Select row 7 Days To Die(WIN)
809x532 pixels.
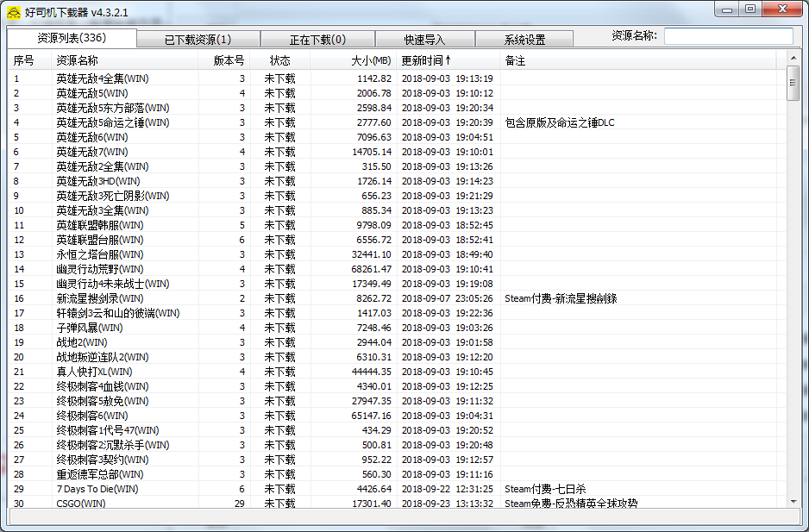[397, 489]
